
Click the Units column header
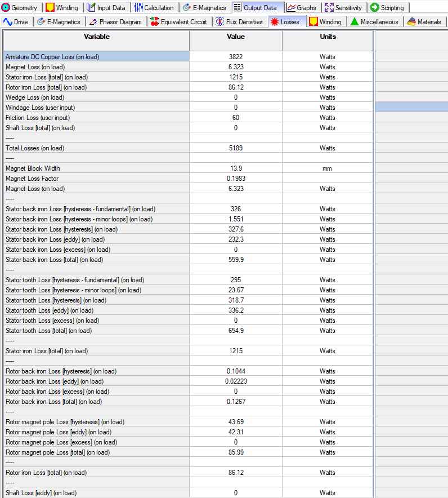point(328,41)
